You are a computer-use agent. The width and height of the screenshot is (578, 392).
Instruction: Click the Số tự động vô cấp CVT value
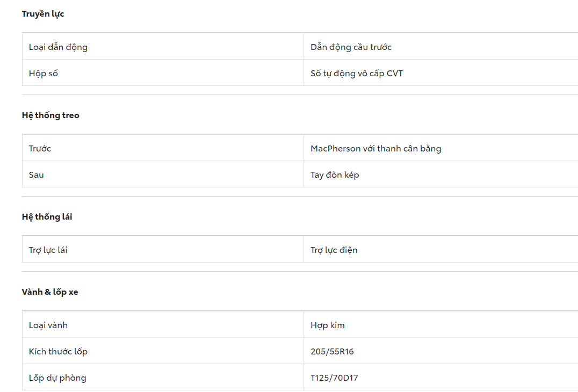point(356,73)
